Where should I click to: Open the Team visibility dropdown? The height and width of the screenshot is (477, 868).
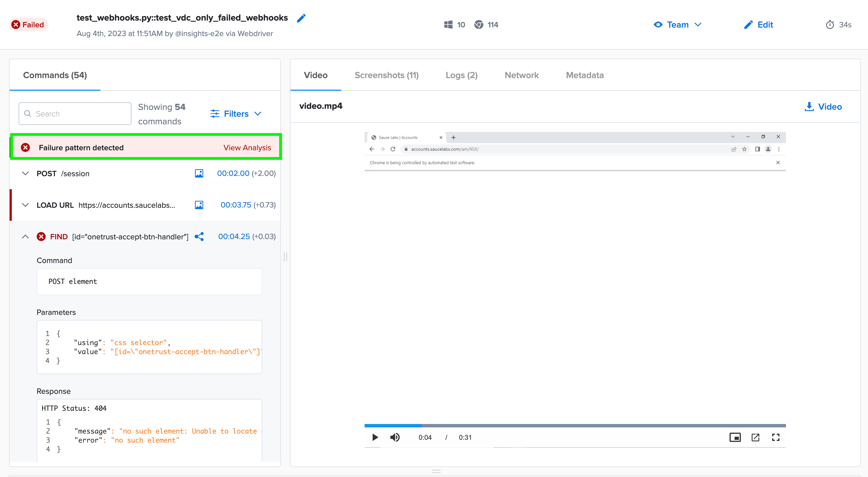tap(677, 25)
